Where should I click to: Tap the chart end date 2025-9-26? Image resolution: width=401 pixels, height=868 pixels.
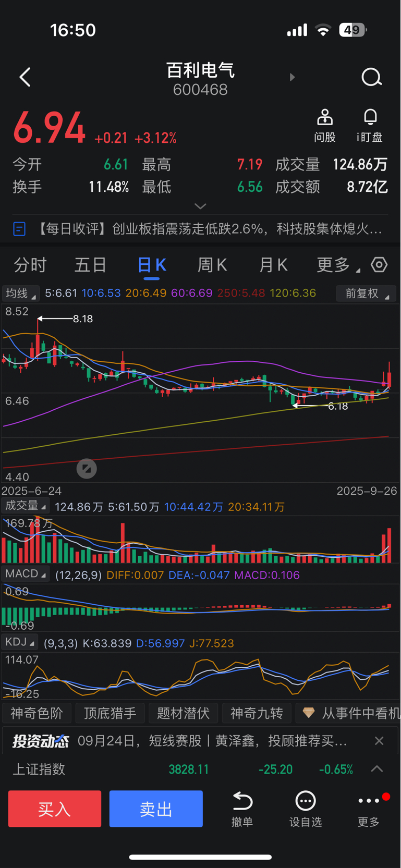(367, 491)
